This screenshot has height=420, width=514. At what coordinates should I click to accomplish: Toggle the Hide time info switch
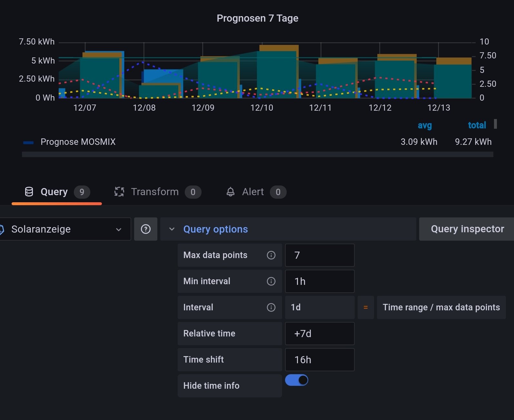297,380
